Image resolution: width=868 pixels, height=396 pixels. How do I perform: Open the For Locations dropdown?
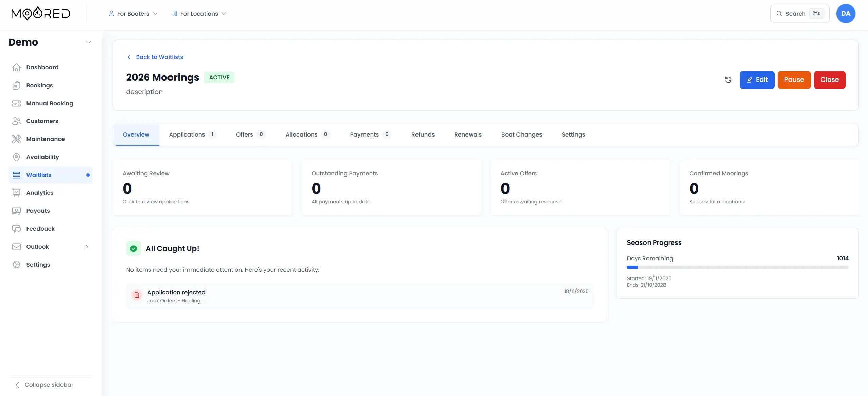[199, 13]
